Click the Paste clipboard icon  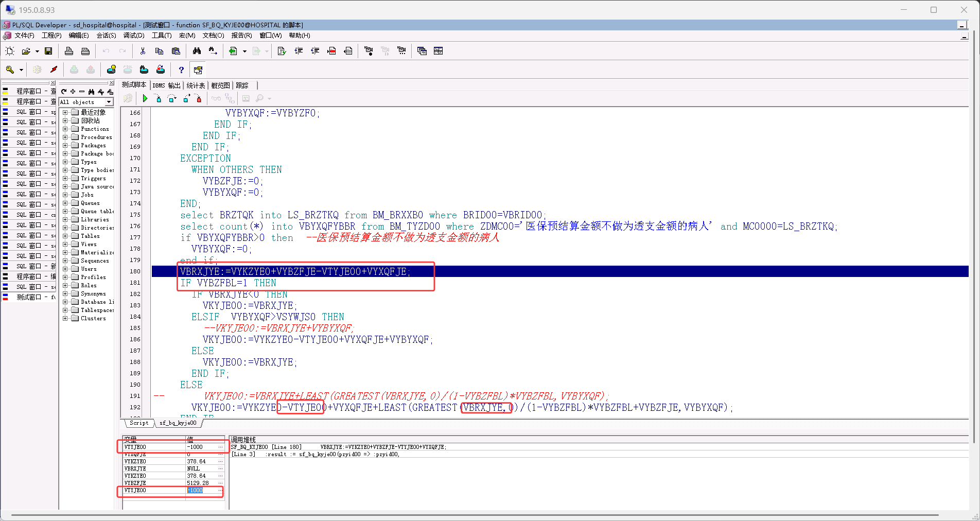(x=176, y=51)
